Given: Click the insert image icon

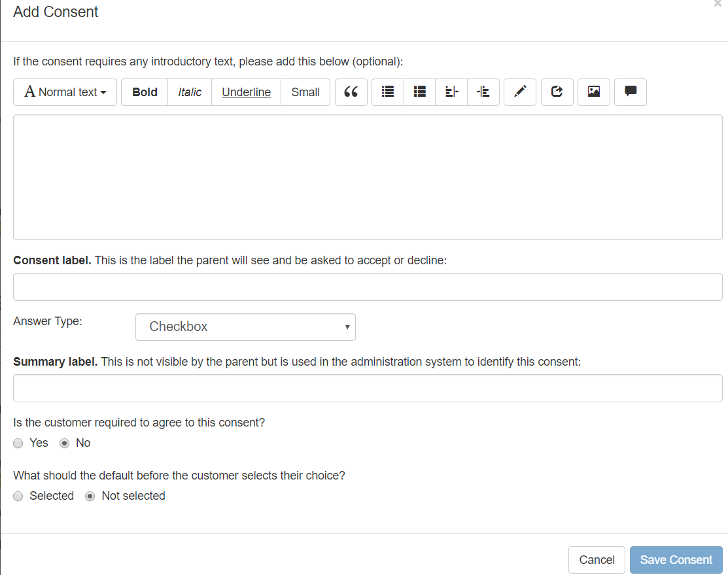Looking at the screenshot, I should [594, 92].
